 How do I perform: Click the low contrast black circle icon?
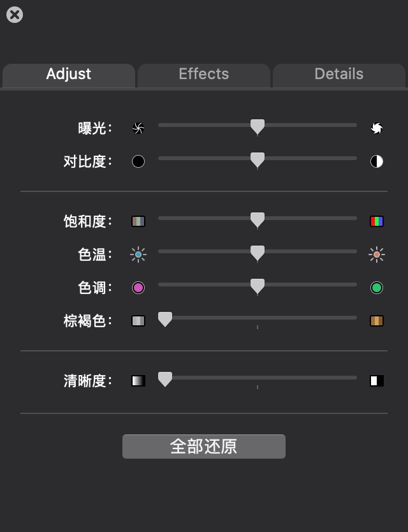tap(138, 161)
